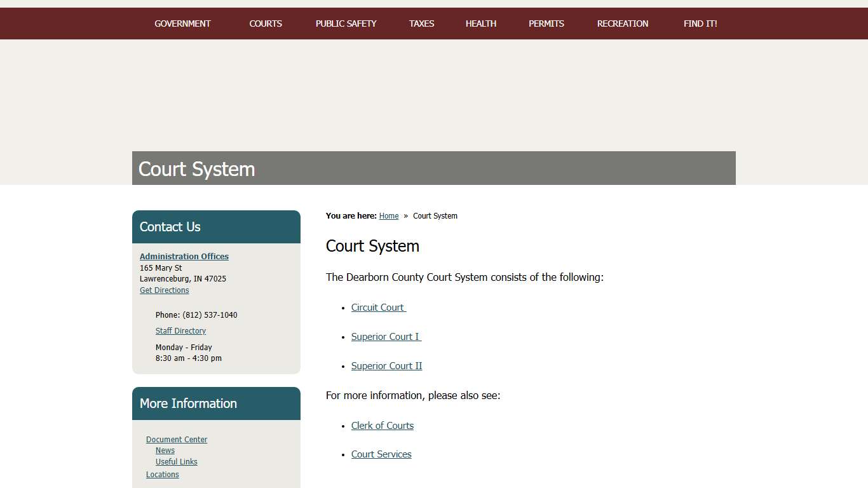Open the Document Center
Image resolution: width=868 pixels, height=488 pixels.
point(177,439)
